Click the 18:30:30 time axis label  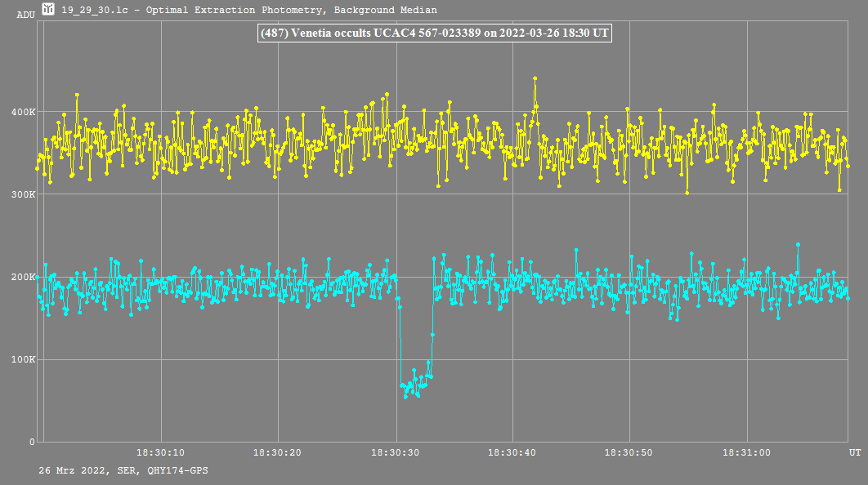click(x=396, y=452)
